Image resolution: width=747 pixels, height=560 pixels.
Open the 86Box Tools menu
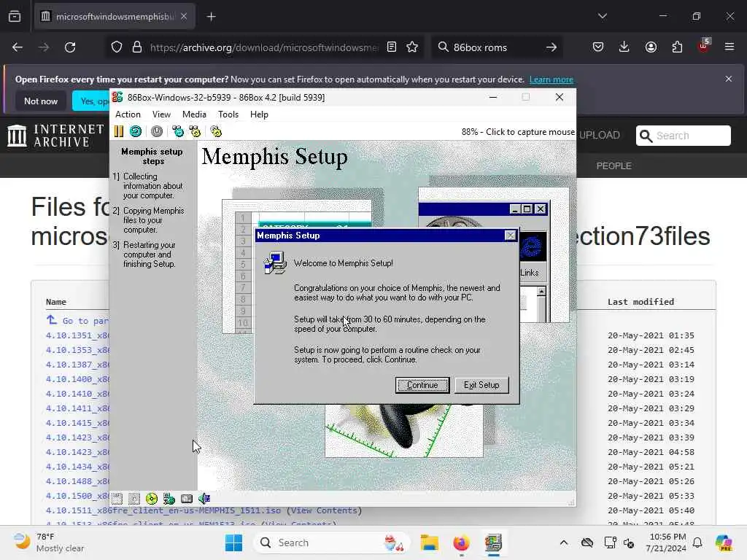pos(228,114)
